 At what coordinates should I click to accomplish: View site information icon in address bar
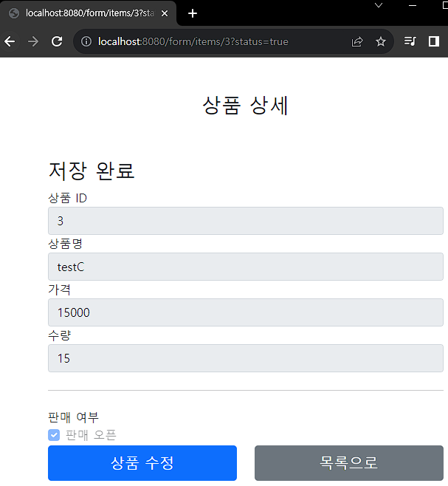coord(86,41)
